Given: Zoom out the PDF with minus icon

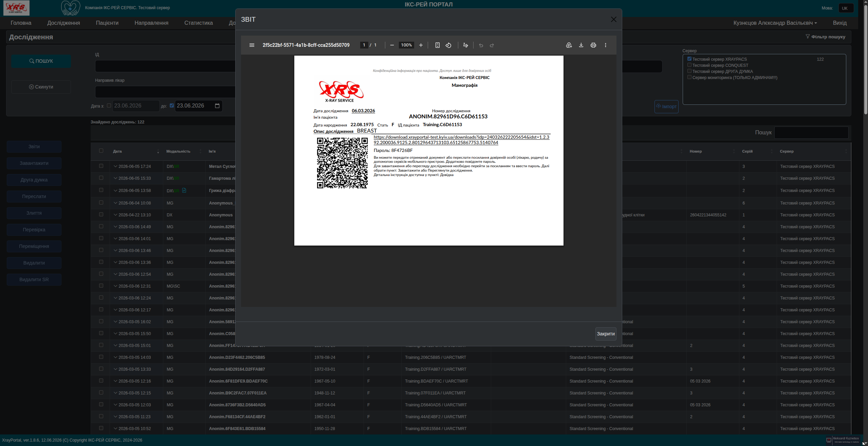Looking at the screenshot, I should 392,45.
